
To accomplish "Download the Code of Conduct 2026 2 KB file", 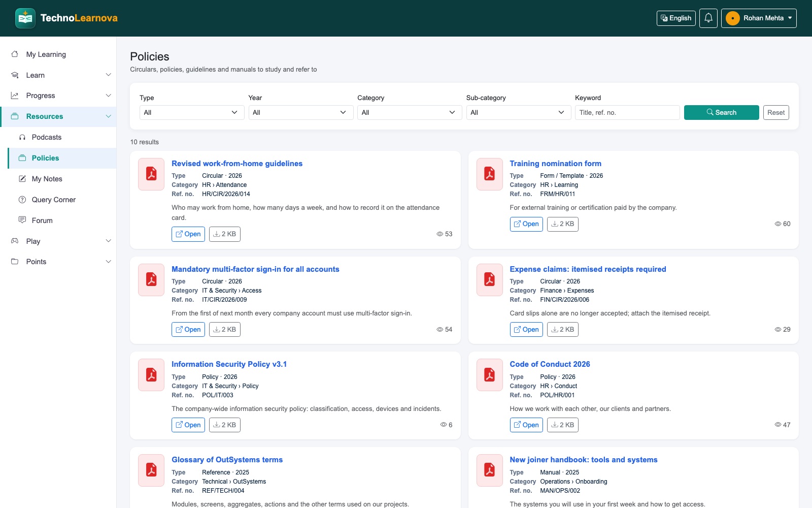I will pos(563,425).
